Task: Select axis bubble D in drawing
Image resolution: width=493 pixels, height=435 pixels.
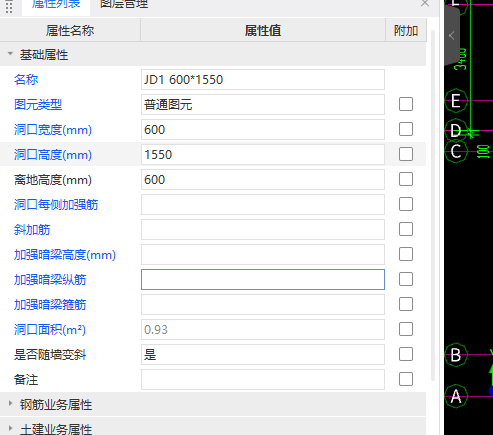Action: [x=456, y=131]
